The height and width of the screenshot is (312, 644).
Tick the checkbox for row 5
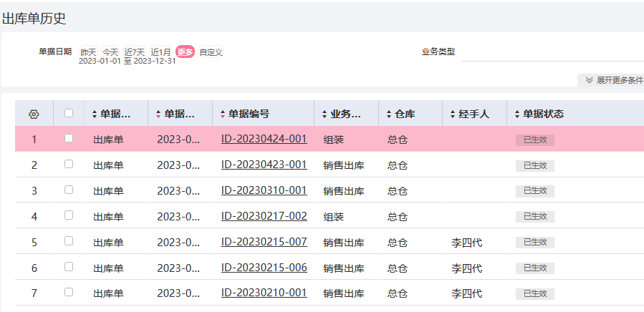69,241
